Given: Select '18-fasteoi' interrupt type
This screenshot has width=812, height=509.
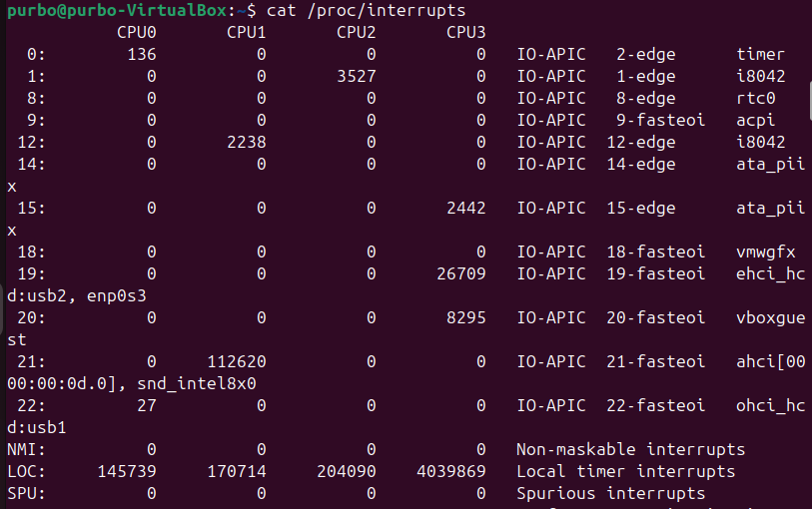Looking at the screenshot, I should point(655,252).
